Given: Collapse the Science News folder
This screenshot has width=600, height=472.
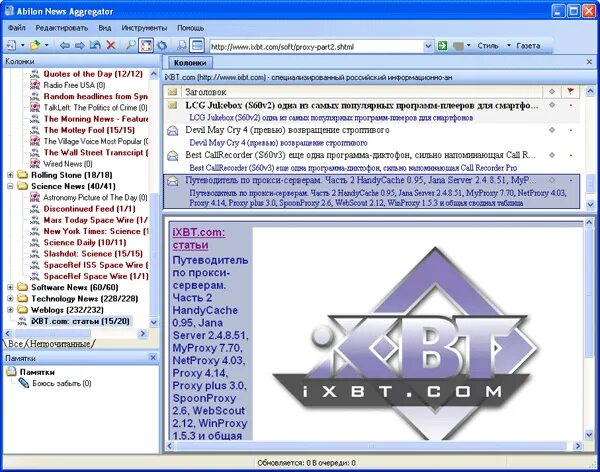Looking at the screenshot, I should pyautogui.click(x=10, y=186).
